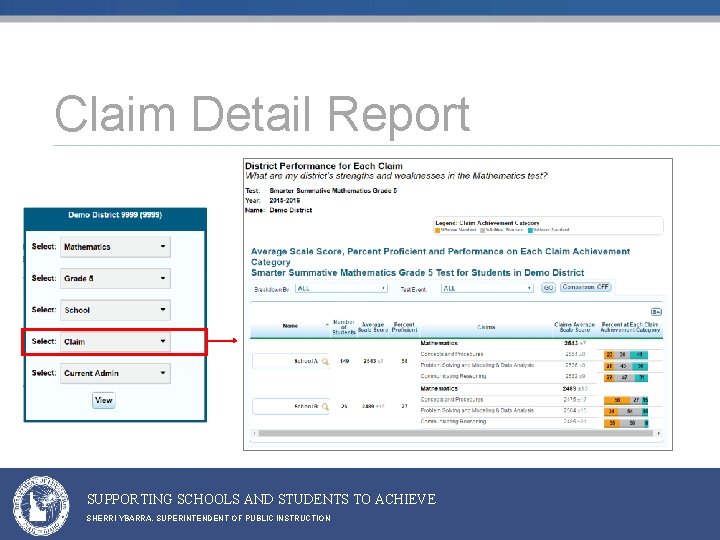Image resolution: width=720 pixels, height=540 pixels.
Task: Click the Claims Average Scale Score header
Action: [574, 327]
